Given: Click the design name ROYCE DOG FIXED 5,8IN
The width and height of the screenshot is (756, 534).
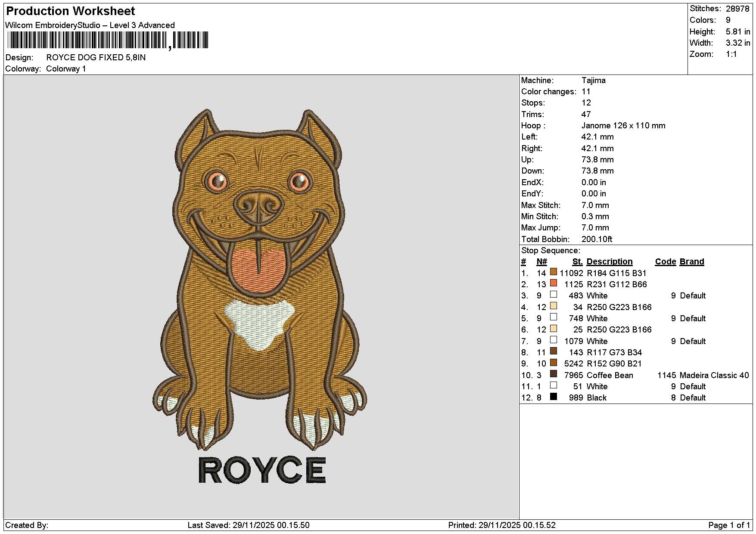Looking at the screenshot, I should [96, 58].
